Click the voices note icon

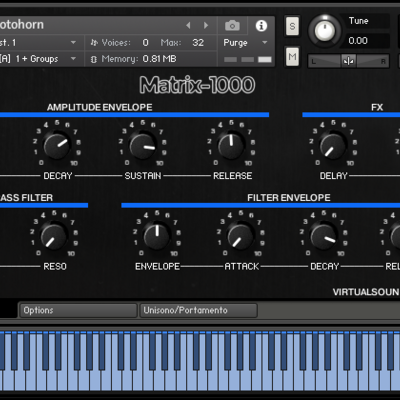pyautogui.click(x=94, y=43)
